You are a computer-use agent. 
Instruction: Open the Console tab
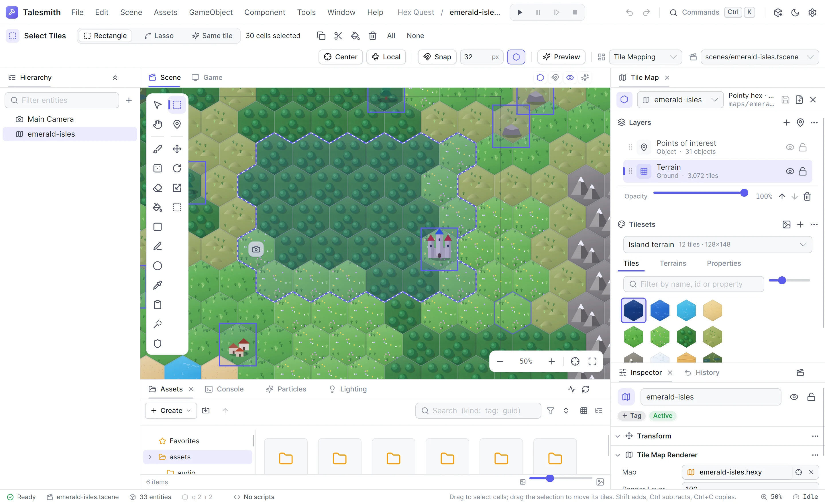pos(224,389)
